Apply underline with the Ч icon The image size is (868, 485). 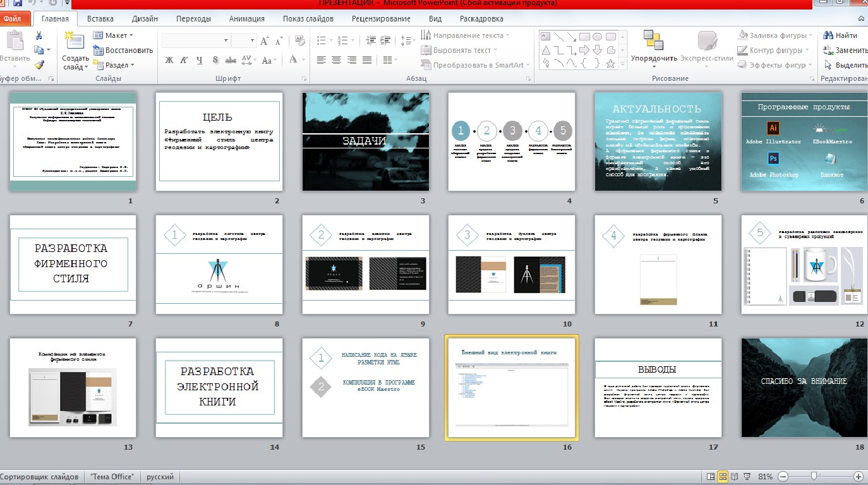(x=200, y=61)
